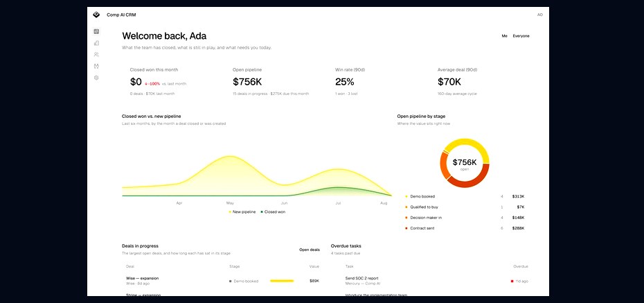Select the Contract sent stage row
This screenshot has height=303, width=644.
(x=465, y=228)
